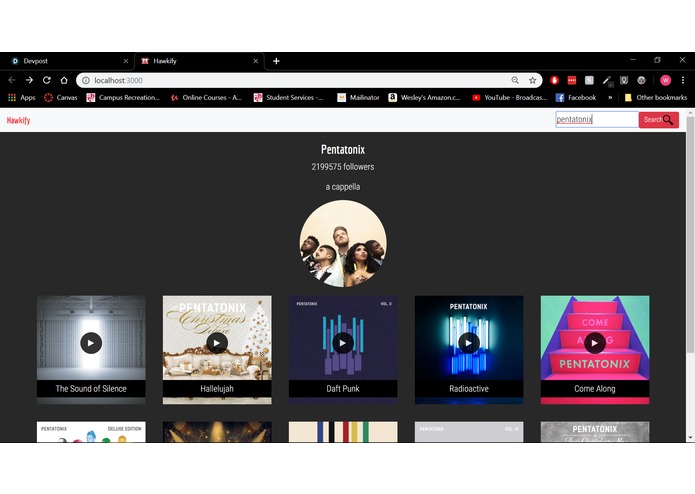Open the Facebook bookmark

point(576,97)
